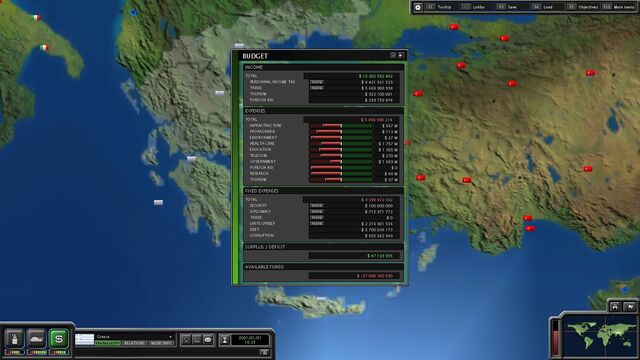The height and width of the screenshot is (360, 640).
Task: Click the Objectives button in top bar
Action: (x=583, y=7)
